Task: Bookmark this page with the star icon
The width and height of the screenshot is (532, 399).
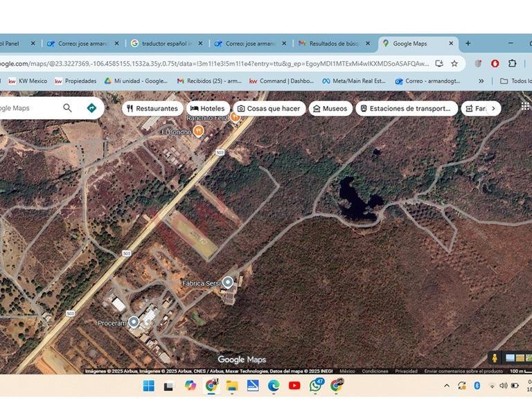Action: pyautogui.click(x=454, y=63)
